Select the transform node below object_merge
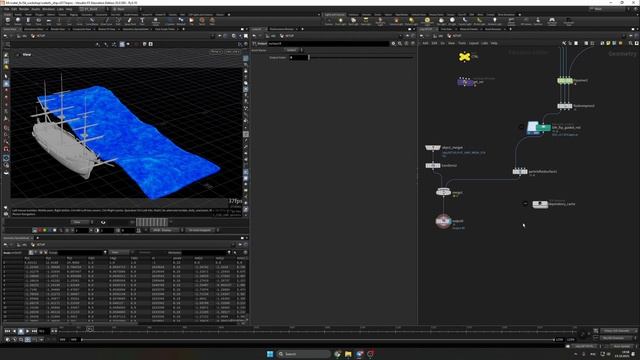This screenshot has height=360, width=640. pyautogui.click(x=433, y=165)
